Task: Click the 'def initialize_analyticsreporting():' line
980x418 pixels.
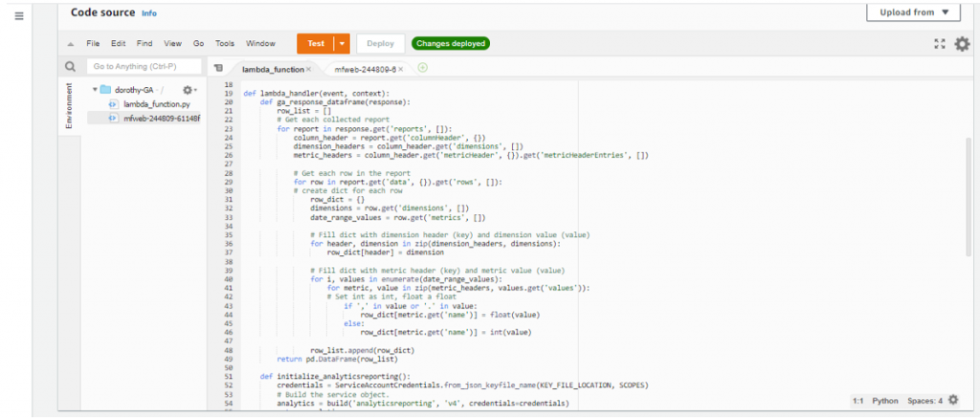Action: [336, 376]
